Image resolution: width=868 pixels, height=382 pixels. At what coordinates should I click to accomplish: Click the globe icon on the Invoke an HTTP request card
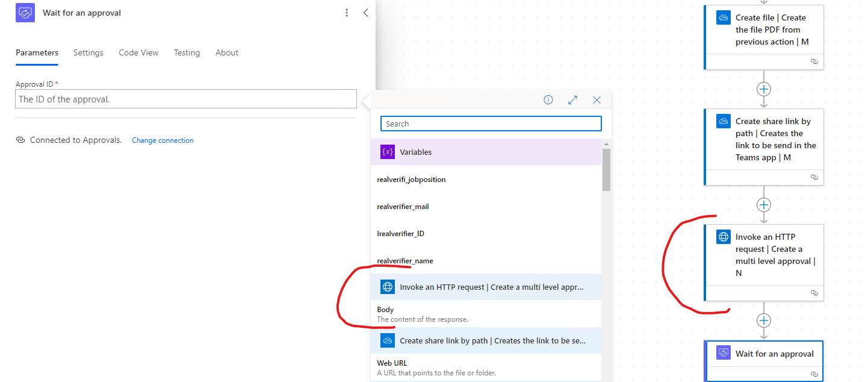pyautogui.click(x=722, y=236)
